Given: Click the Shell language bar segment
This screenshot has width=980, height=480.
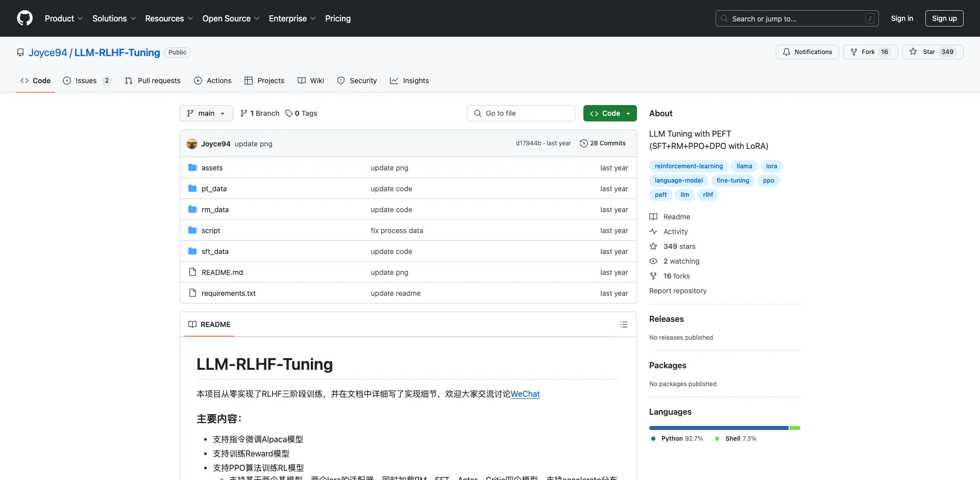Looking at the screenshot, I should (x=795, y=428).
